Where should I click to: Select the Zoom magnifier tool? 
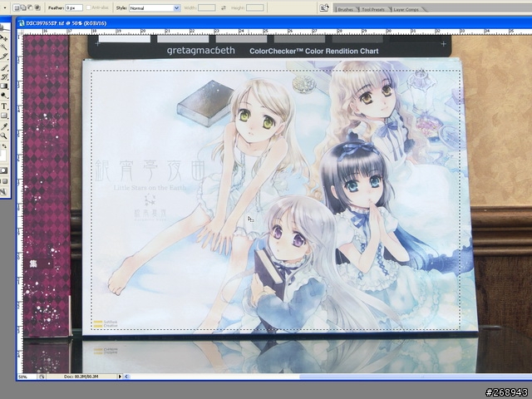[x=4, y=136]
